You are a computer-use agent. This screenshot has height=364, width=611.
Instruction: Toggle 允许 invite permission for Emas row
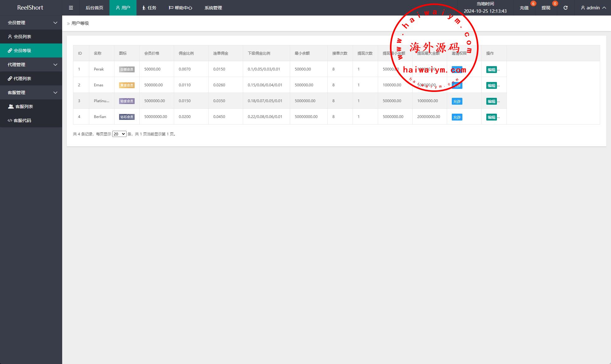[x=457, y=85]
